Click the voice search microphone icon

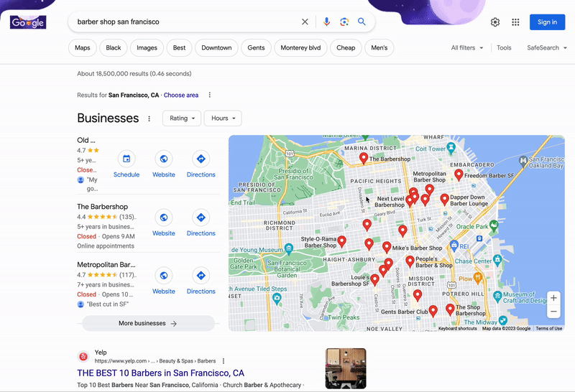point(326,22)
